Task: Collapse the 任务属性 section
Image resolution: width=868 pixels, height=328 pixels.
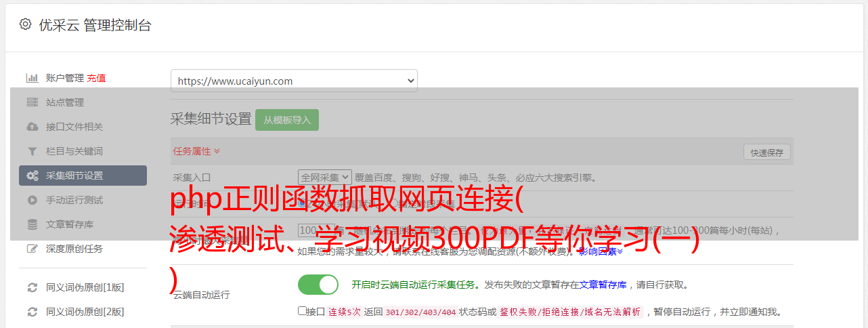Action: click(x=196, y=150)
